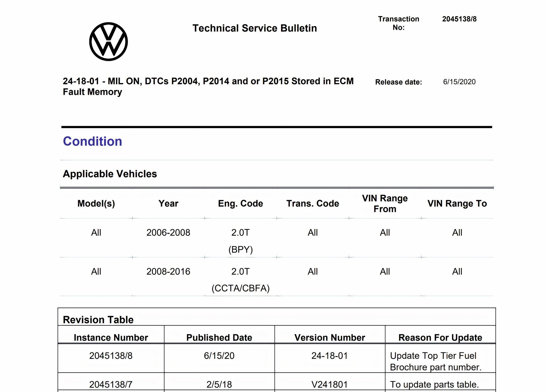Click the Instance Number column header
This screenshot has height=392, width=547.
click(110, 337)
